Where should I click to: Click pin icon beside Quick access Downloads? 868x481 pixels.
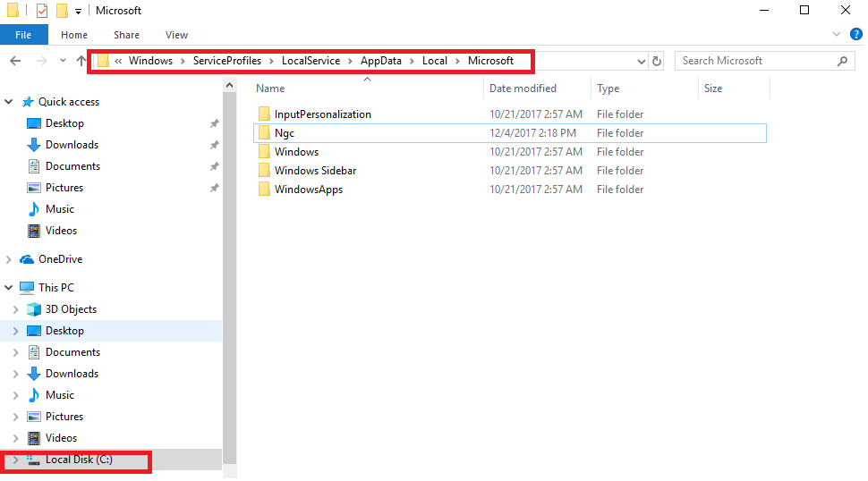pos(214,145)
